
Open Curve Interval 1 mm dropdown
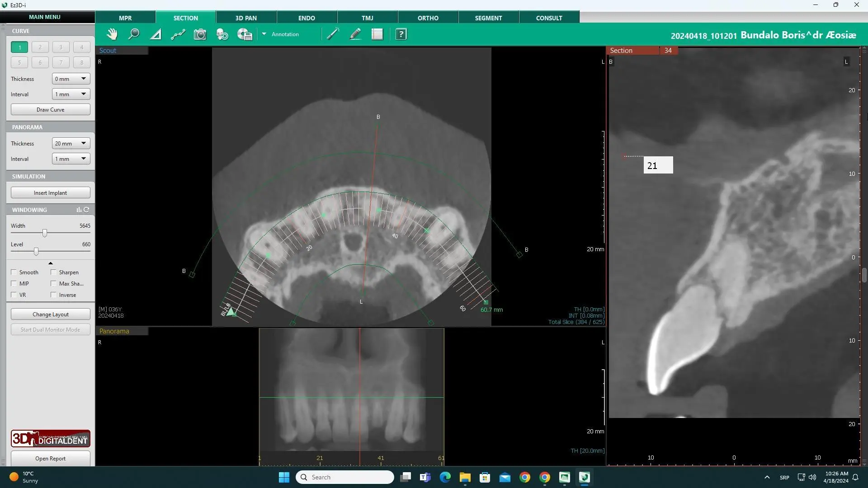point(71,94)
